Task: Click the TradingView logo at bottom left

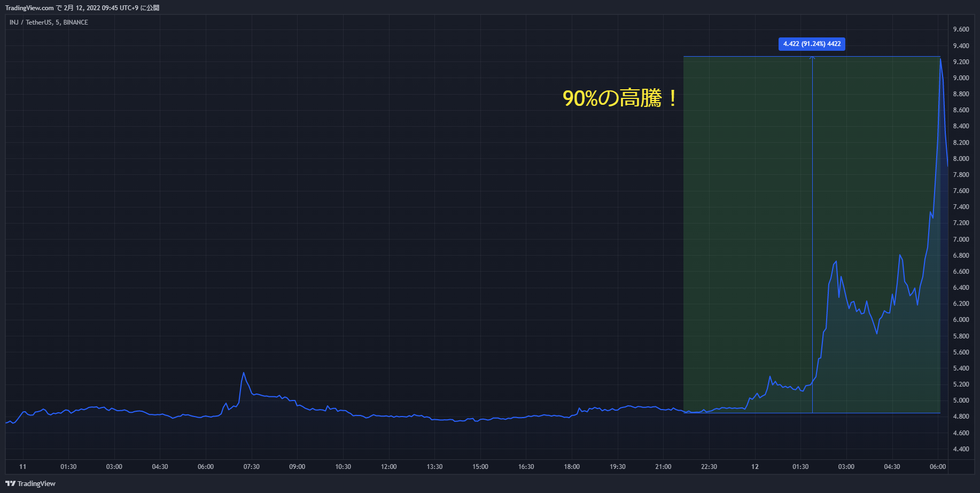Action: click(30, 483)
